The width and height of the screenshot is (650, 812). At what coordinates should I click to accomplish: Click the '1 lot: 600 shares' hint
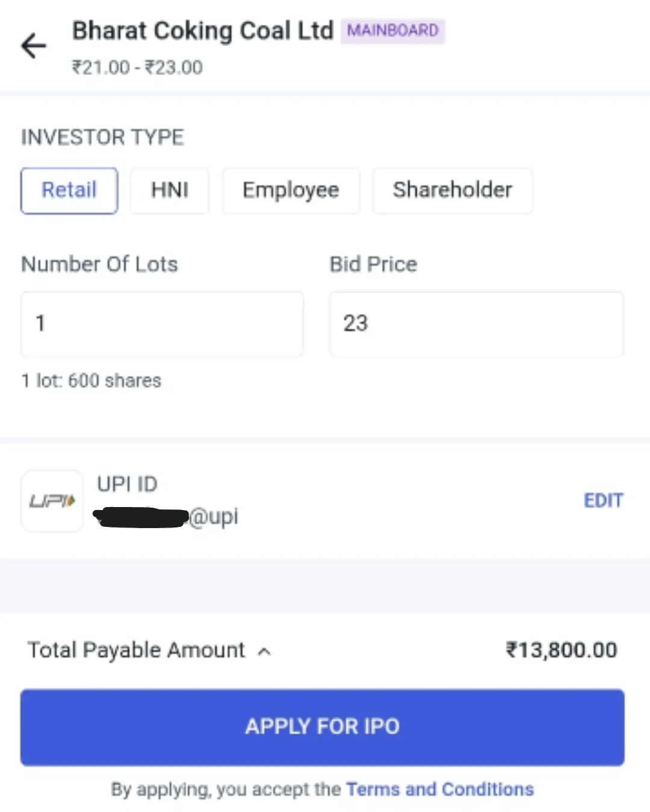coord(91,381)
